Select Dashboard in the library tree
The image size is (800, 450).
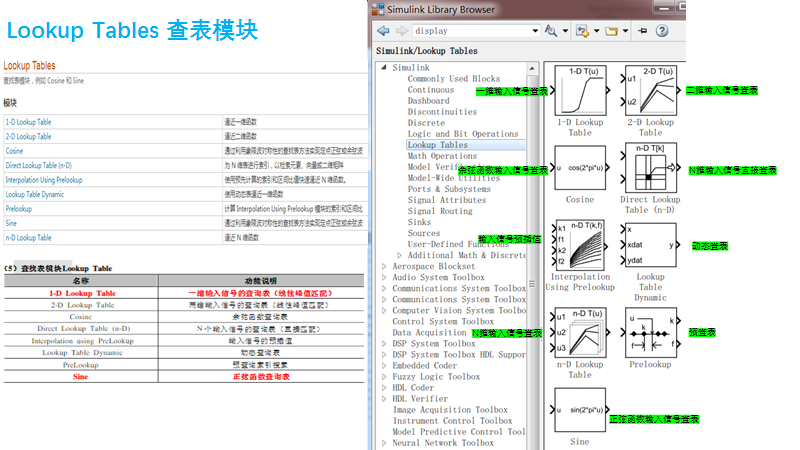[429, 101]
